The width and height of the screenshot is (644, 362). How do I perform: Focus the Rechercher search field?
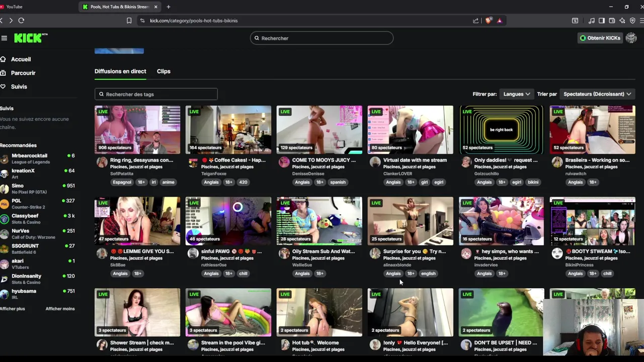tap(321, 38)
